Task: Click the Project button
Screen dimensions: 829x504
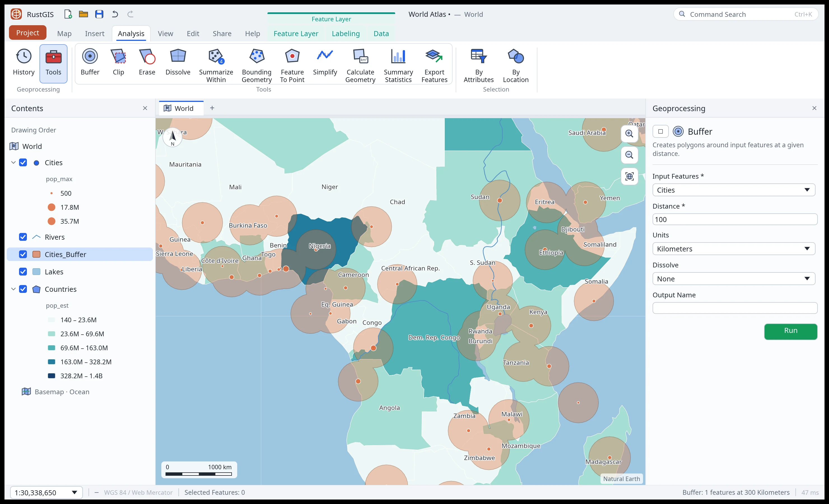Action: 28,33
